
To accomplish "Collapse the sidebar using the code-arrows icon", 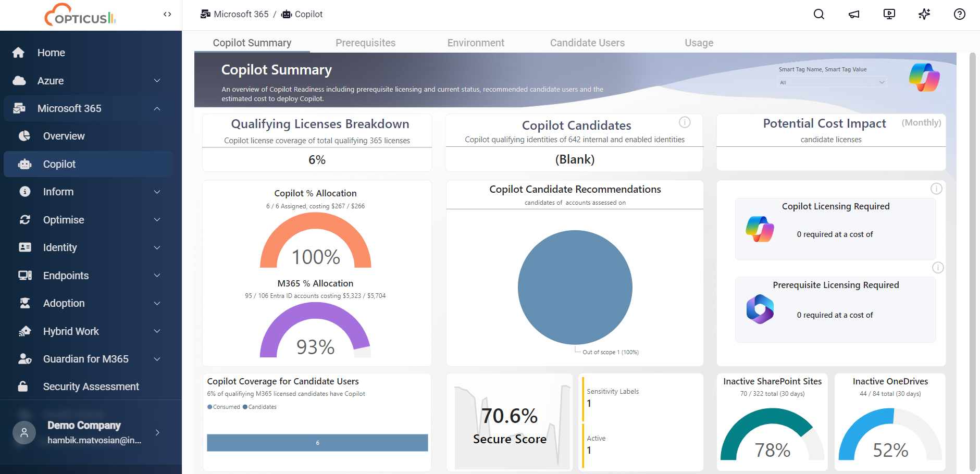I will tap(167, 14).
